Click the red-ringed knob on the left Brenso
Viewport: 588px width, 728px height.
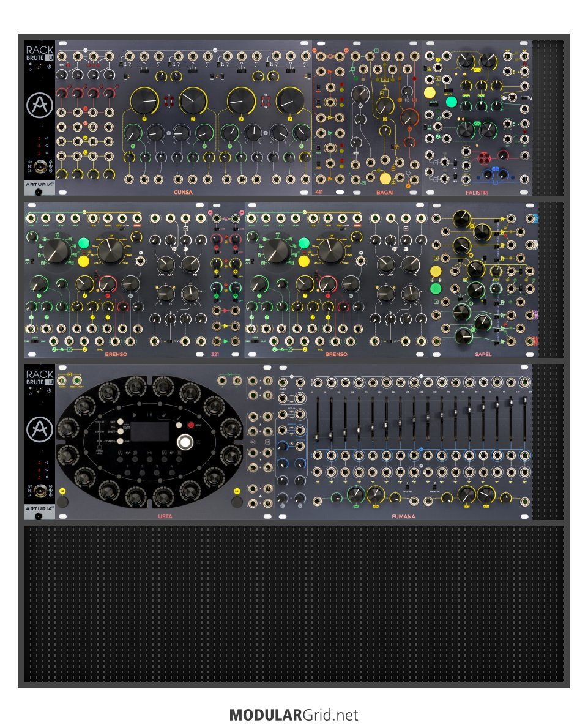[107, 283]
